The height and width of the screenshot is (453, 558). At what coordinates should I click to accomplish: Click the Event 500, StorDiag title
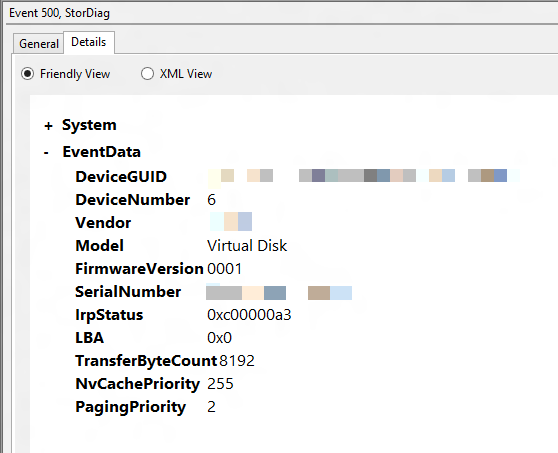pyautogui.click(x=59, y=13)
